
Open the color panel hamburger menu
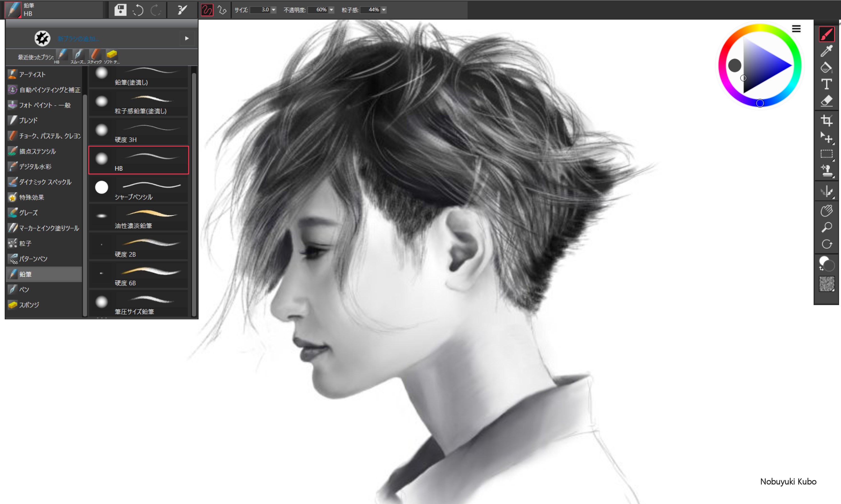tap(796, 29)
